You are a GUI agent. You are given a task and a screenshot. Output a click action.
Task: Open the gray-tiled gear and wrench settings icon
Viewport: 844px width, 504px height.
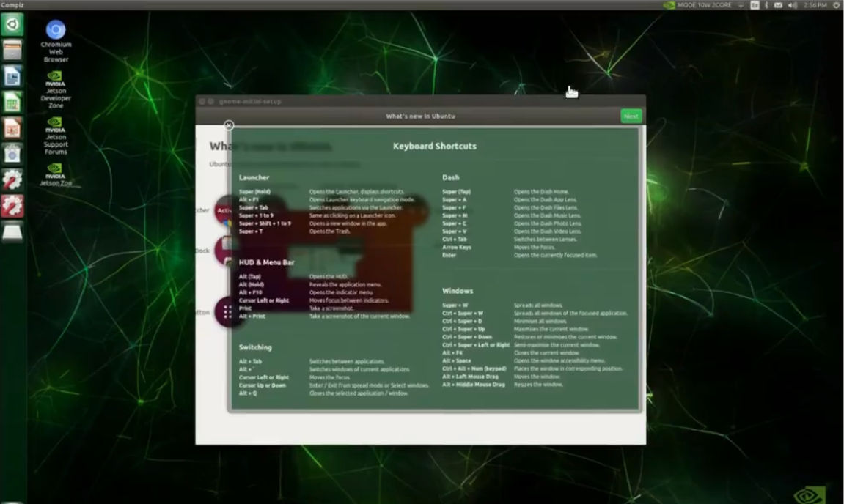[x=12, y=179]
